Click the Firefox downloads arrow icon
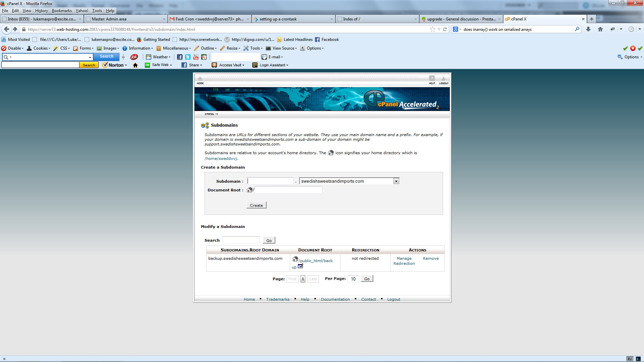644x362 pixels. (588, 29)
